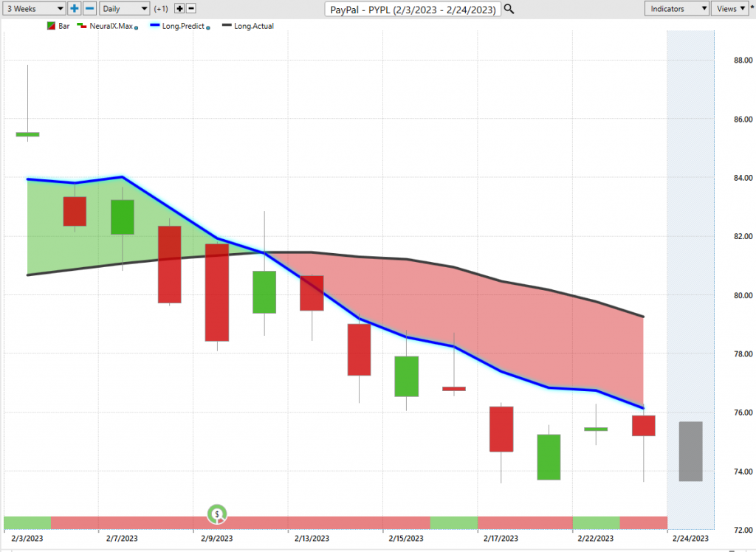Image resolution: width=756 pixels, height=552 pixels.
Task: Toggle the Bar legend icon
Action: [x=51, y=26]
